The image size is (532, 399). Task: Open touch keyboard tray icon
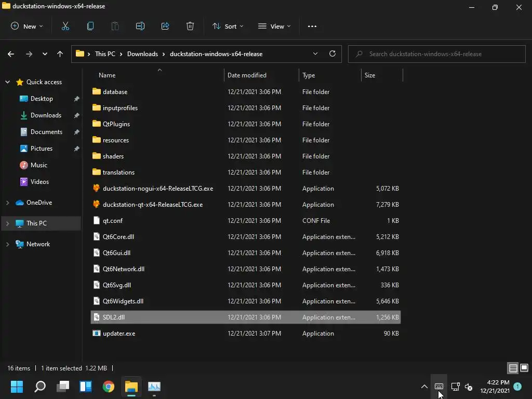point(438,387)
